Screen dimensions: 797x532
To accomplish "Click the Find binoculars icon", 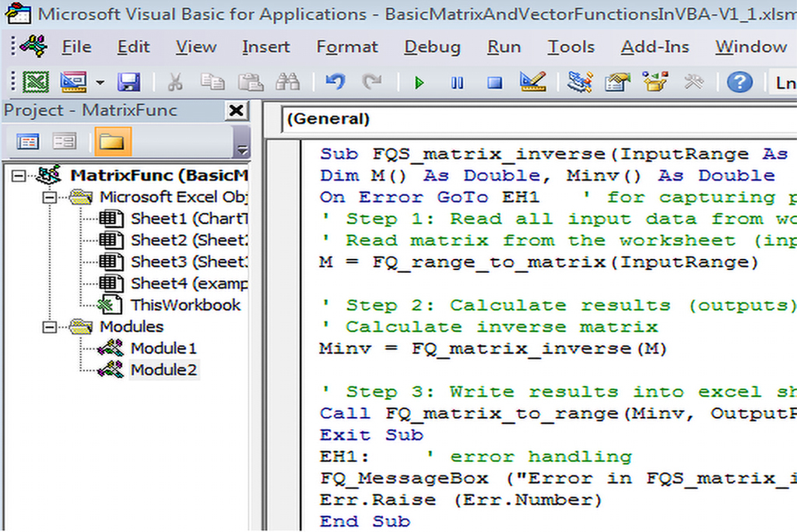I will pos(288,82).
